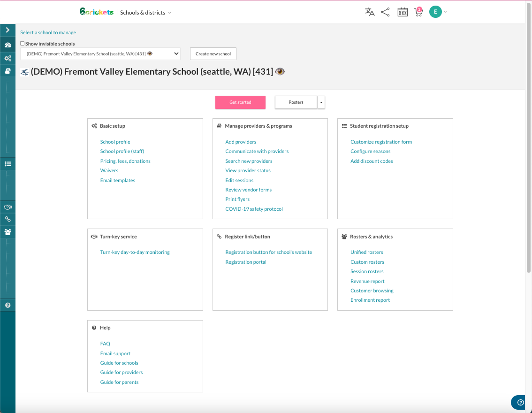Click the Create new school button
Viewport: 532px width, 413px height.
click(x=213, y=54)
